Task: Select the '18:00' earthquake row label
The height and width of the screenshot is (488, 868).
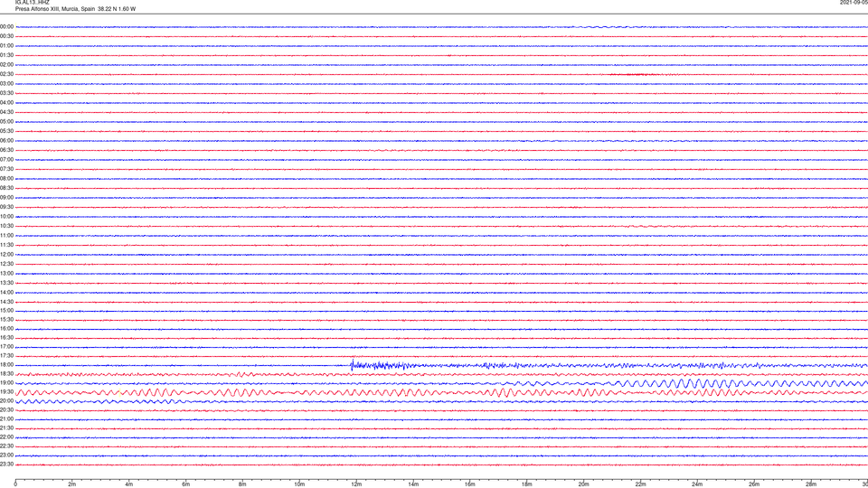Action: (x=6, y=365)
